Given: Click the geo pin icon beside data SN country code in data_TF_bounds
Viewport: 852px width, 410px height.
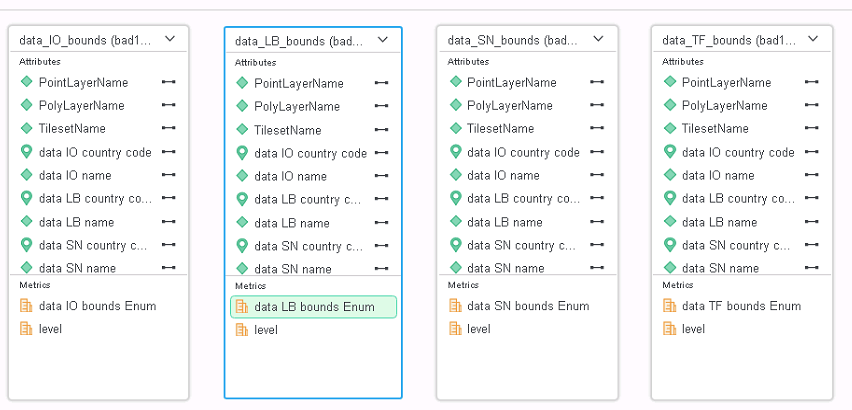Looking at the screenshot, I should (670, 245).
